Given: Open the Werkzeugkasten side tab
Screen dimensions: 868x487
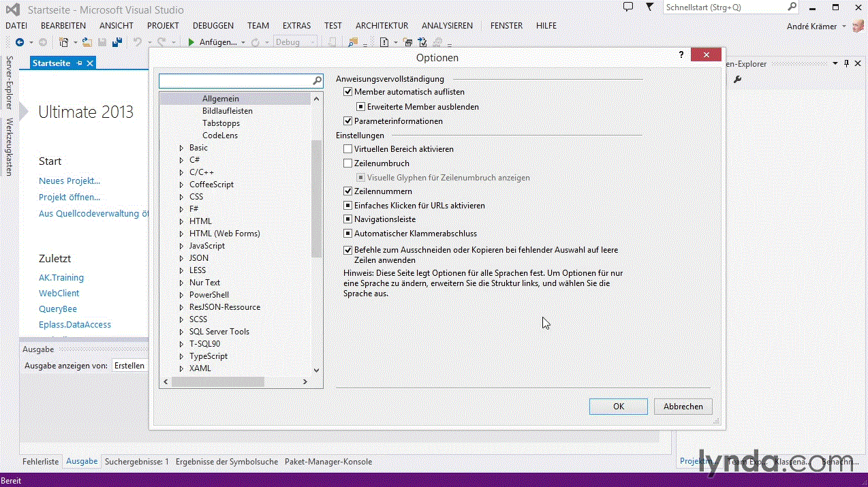Looking at the screenshot, I should click(10, 147).
